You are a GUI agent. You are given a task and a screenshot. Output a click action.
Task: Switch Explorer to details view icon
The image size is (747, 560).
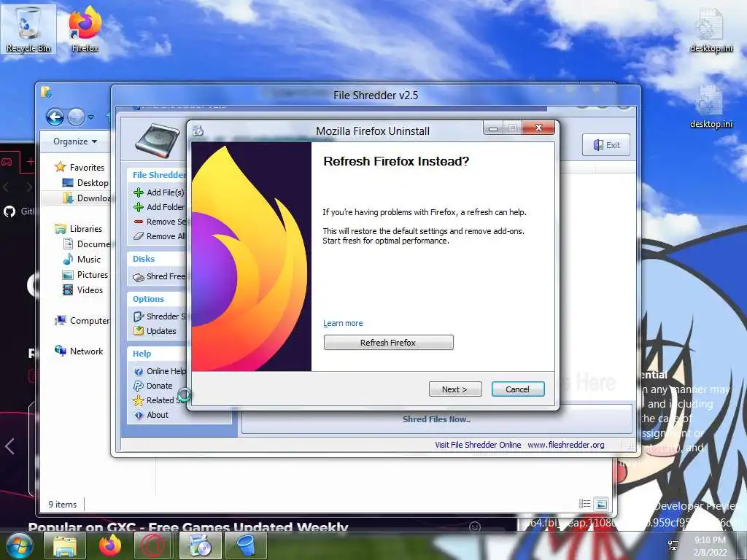(584, 503)
